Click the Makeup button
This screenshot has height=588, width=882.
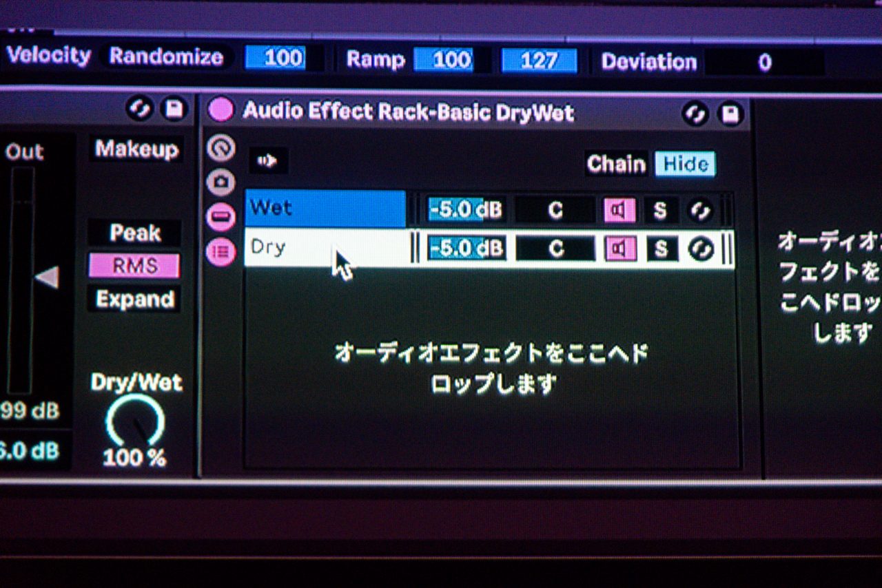pyautogui.click(x=136, y=149)
